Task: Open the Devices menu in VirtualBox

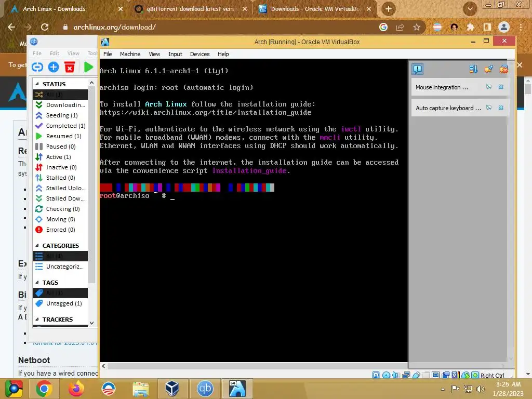Action: pos(200,54)
